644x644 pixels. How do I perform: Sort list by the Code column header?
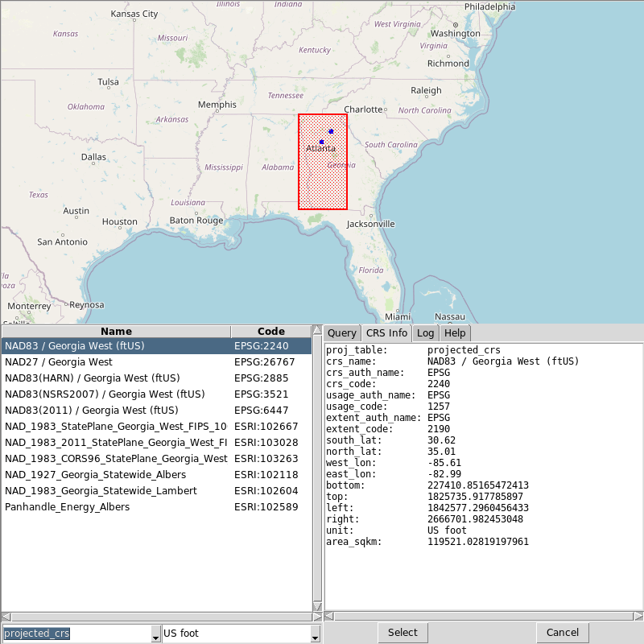271,332
